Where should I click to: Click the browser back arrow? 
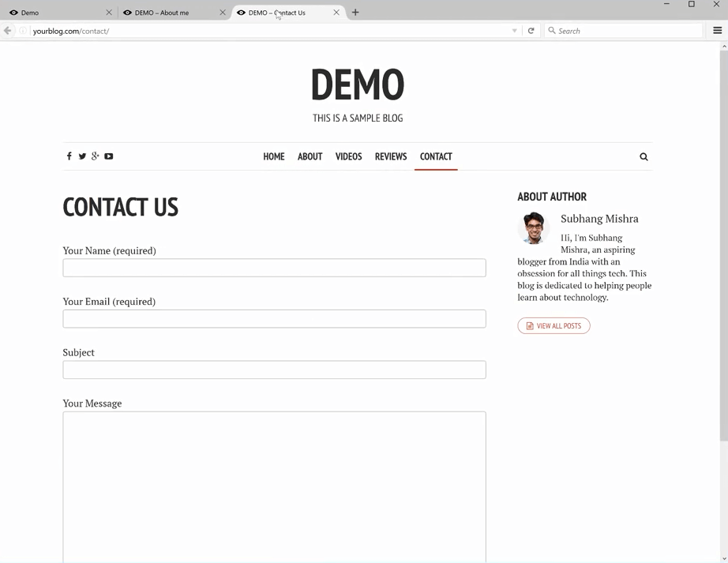(7, 31)
